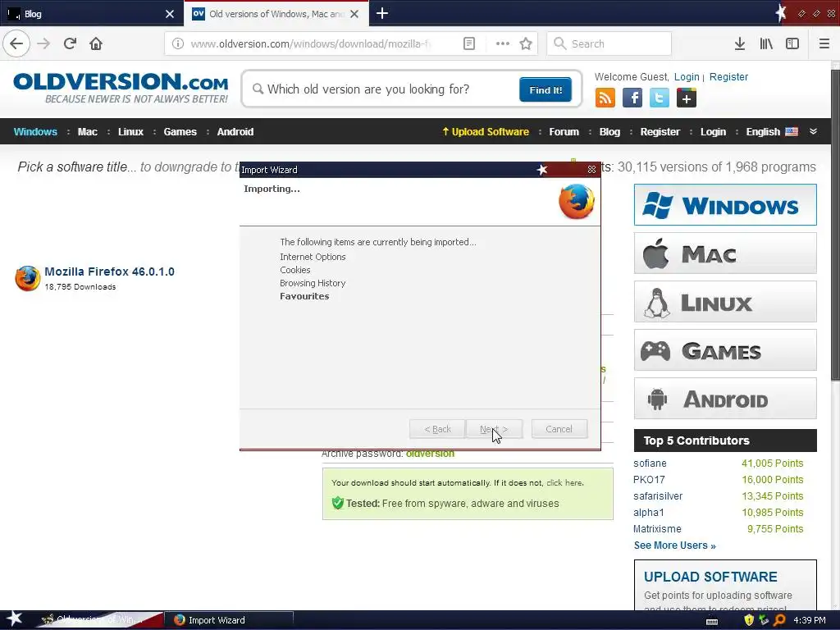Open the browser home page
This screenshot has width=840, height=630.
click(x=96, y=43)
